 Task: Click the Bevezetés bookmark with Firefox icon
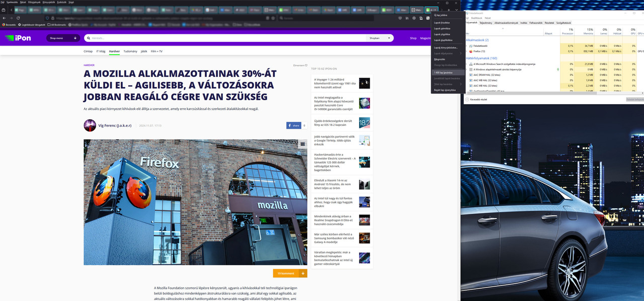[9, 24]
